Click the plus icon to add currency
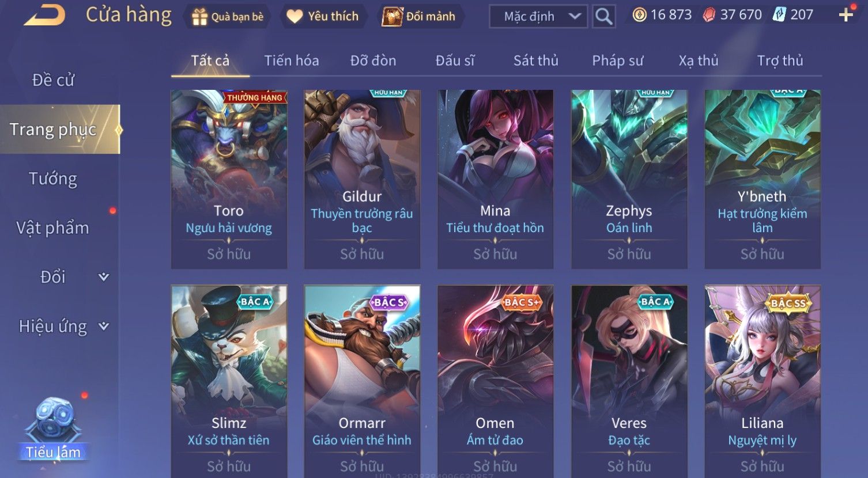The height and width of the screenshot is (478, 868). tap(846, 15)
